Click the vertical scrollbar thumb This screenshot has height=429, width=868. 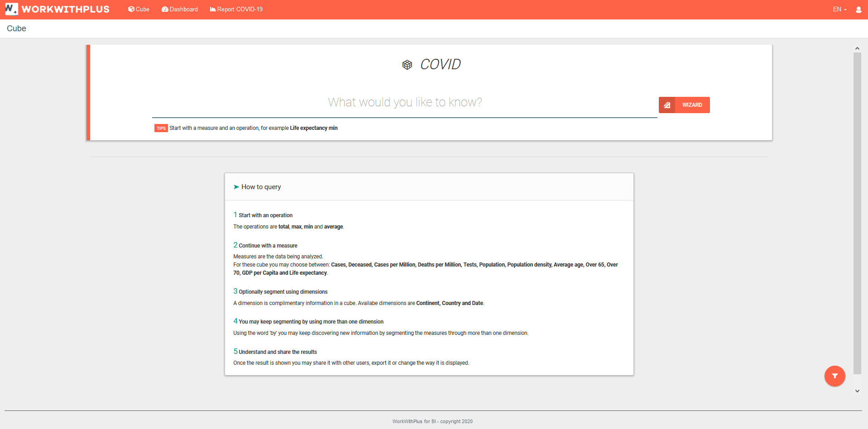[857, 213]
